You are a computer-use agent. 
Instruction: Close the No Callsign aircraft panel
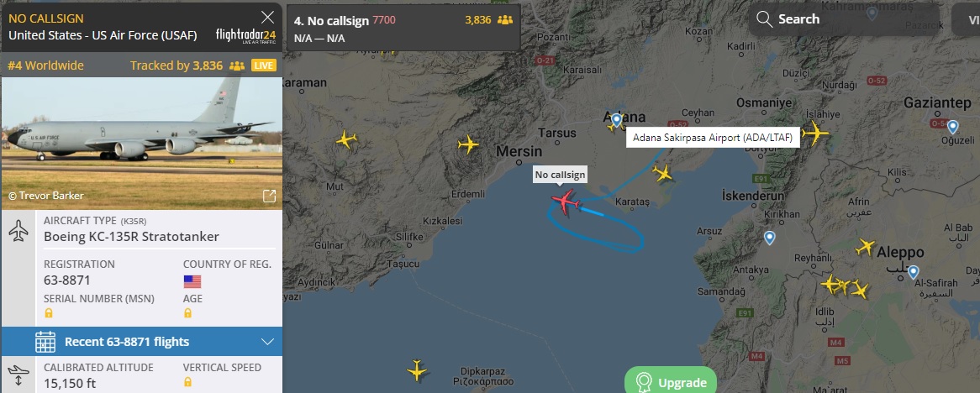[267, 17]
